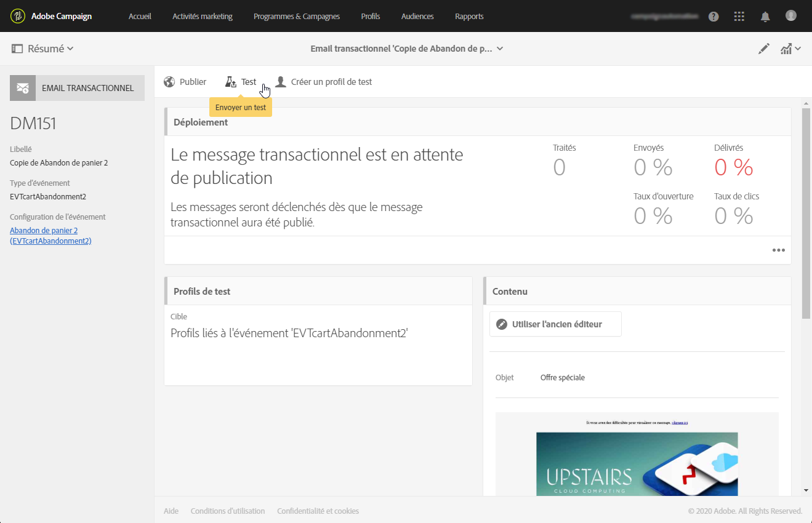Click the DM151 identifier text
The height and width of the screenshot is (523, 812).
pyautogui.click(x=33, y=124)
